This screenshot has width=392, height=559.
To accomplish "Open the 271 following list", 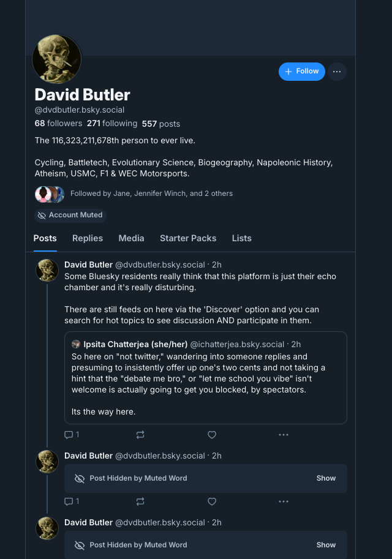I will click(112, 124).
